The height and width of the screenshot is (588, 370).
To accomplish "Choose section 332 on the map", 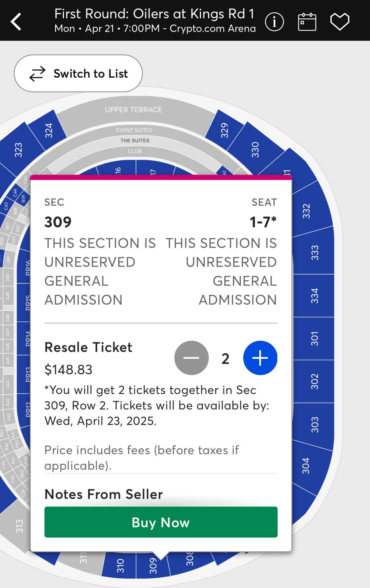I will 307,211.
